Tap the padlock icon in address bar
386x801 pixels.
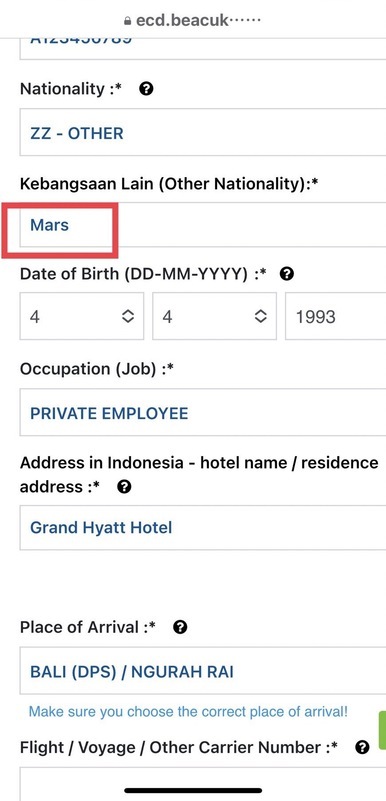point(128,21)
